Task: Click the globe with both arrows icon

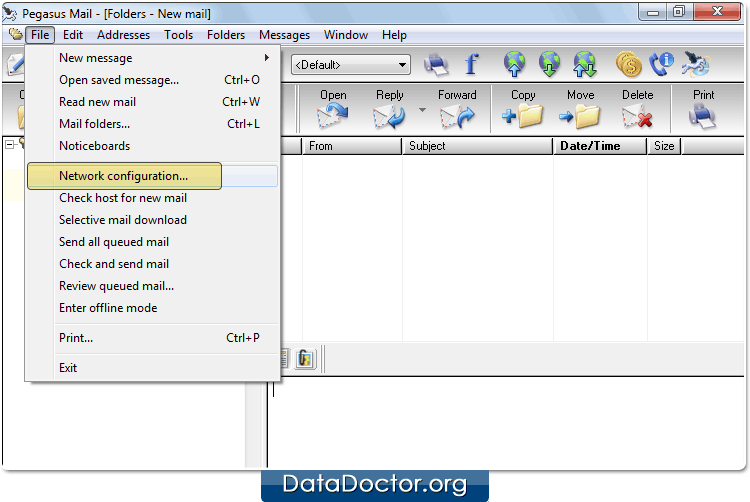Action: click(x=585, y=65)
